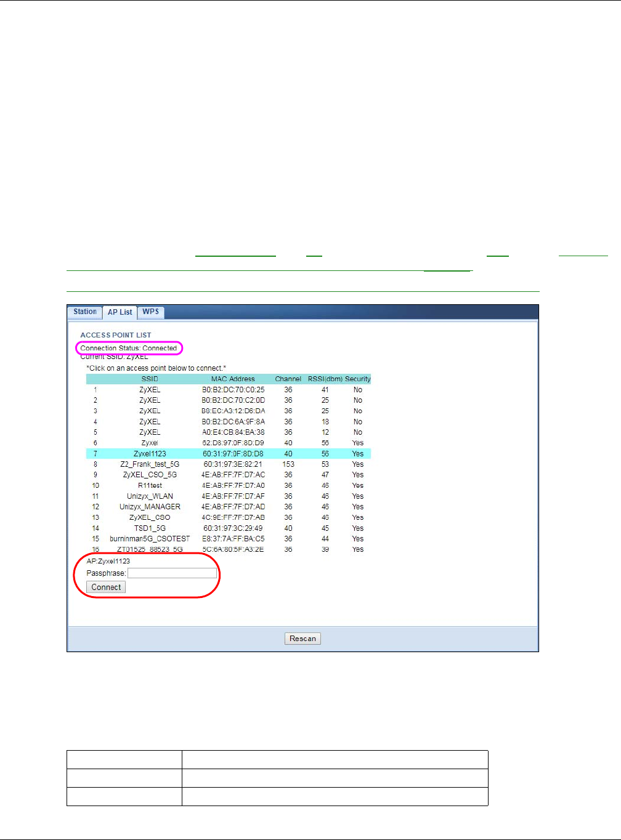Viewport: 621px width, 840px height.
Task: Select ZyXEL row with MAC B0:B2:DC:70:C2:0D
Action: pyautogui.click(x=229, y=400)
